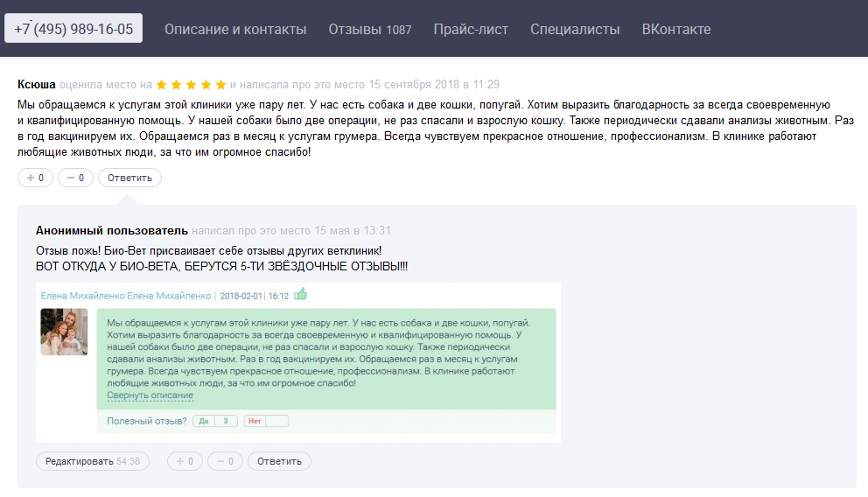Call the phone number +7 (495) 989-16-05
The image size is (868, 497).
pyautogui.click(x=73, y=29)
